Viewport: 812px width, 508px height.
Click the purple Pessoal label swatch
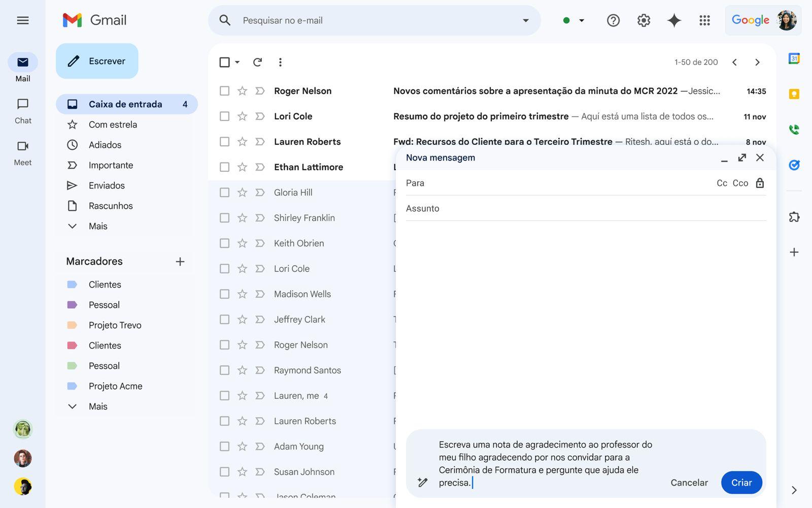(x=73, y=304)
